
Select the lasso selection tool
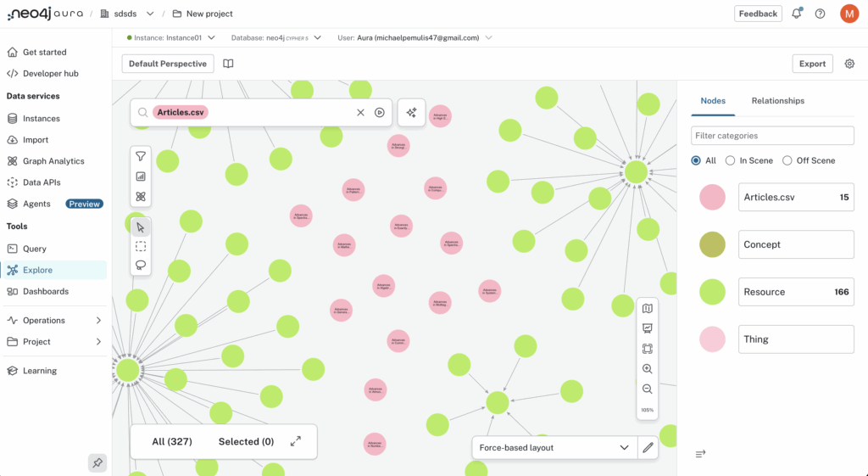click(x=141, y=266)
